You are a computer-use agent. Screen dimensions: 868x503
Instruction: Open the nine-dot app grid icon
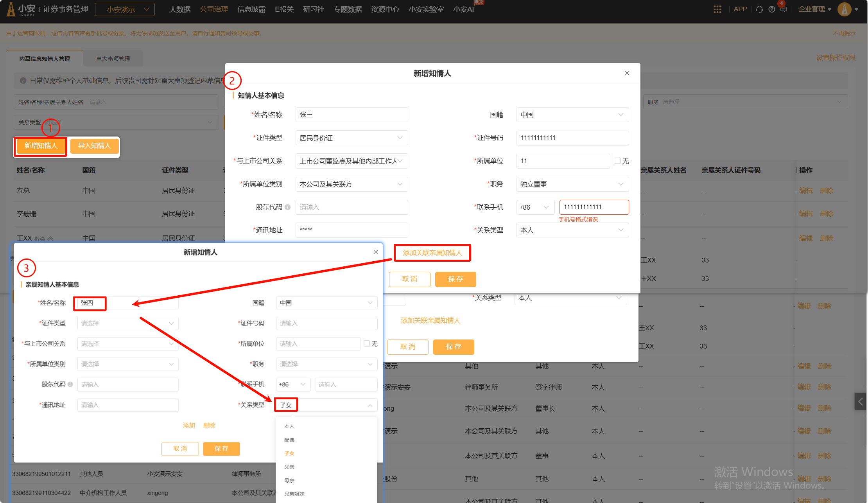[717, 9]
